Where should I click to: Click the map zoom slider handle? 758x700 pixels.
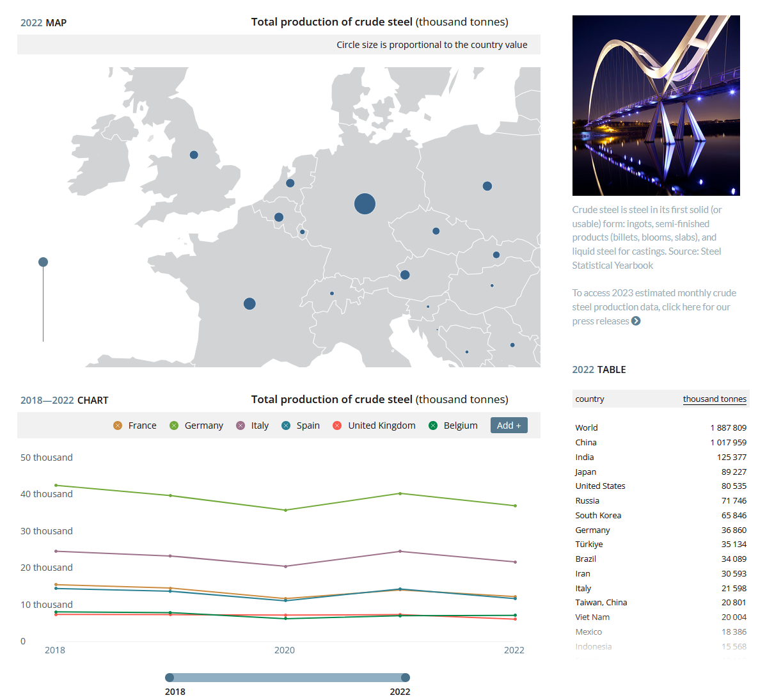(x=43, y=262)
